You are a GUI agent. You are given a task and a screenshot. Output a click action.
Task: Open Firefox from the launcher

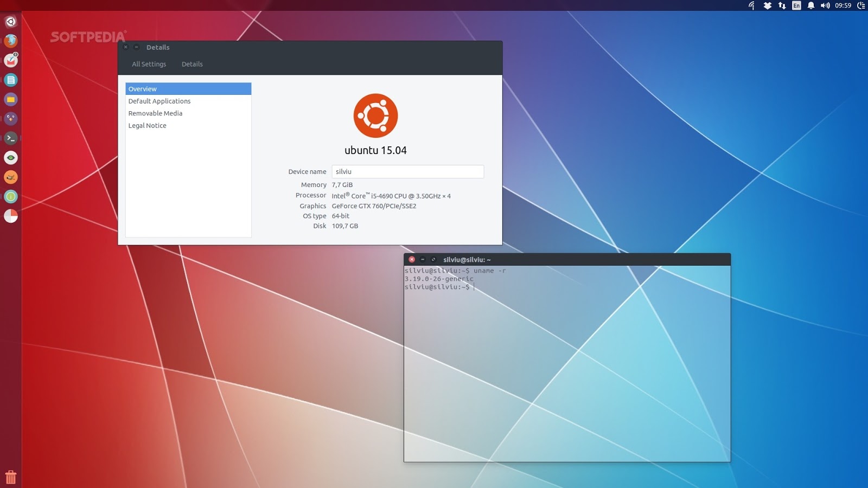pyautogui.click(x=11, y=42)
